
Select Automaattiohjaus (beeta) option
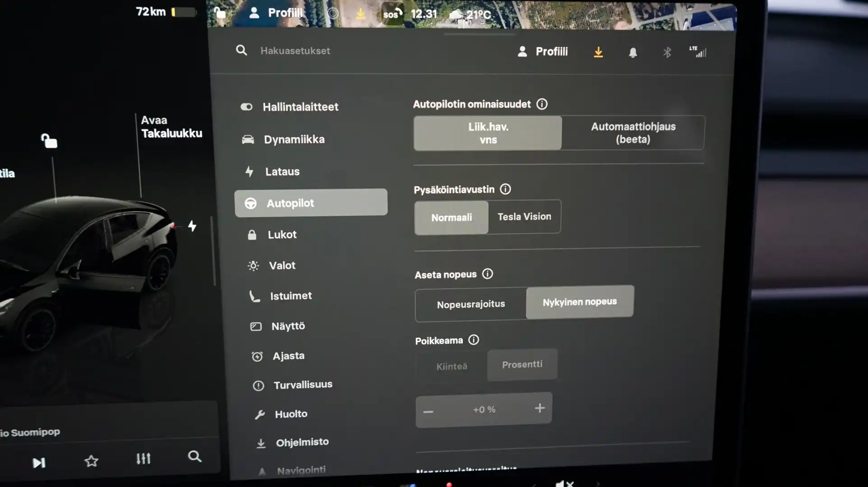coord(633,133)
